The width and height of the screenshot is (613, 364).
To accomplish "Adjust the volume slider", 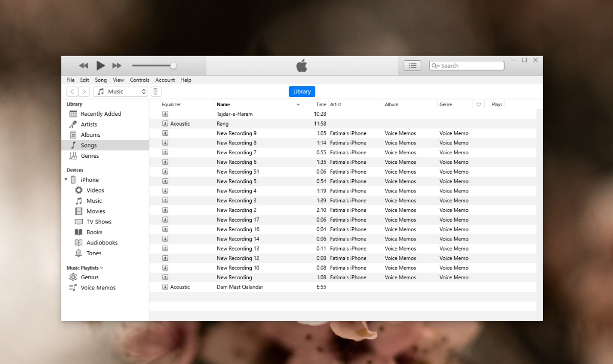I will (173, 65).
